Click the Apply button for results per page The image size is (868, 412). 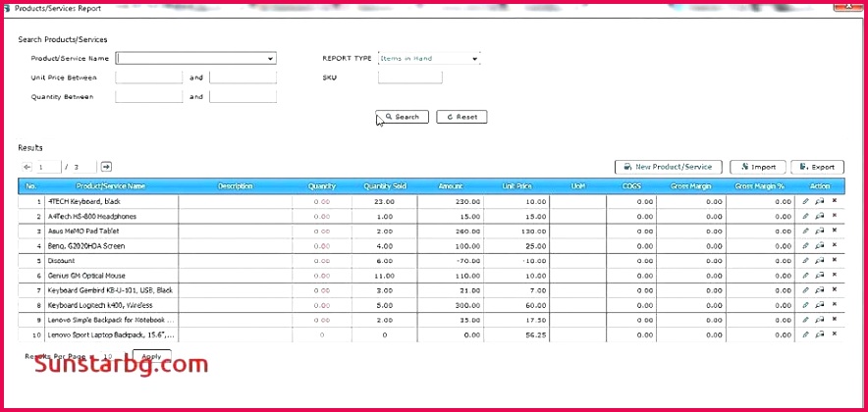click(x=151, y=356)
